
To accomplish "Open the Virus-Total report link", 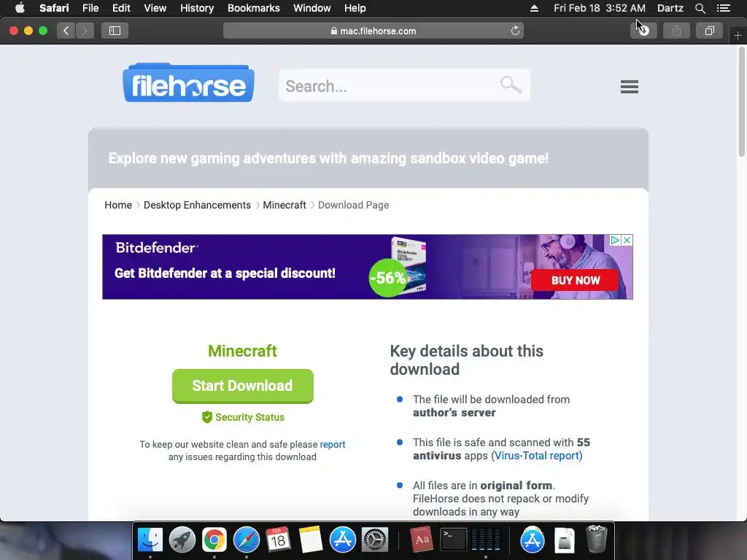I will 536,456.
